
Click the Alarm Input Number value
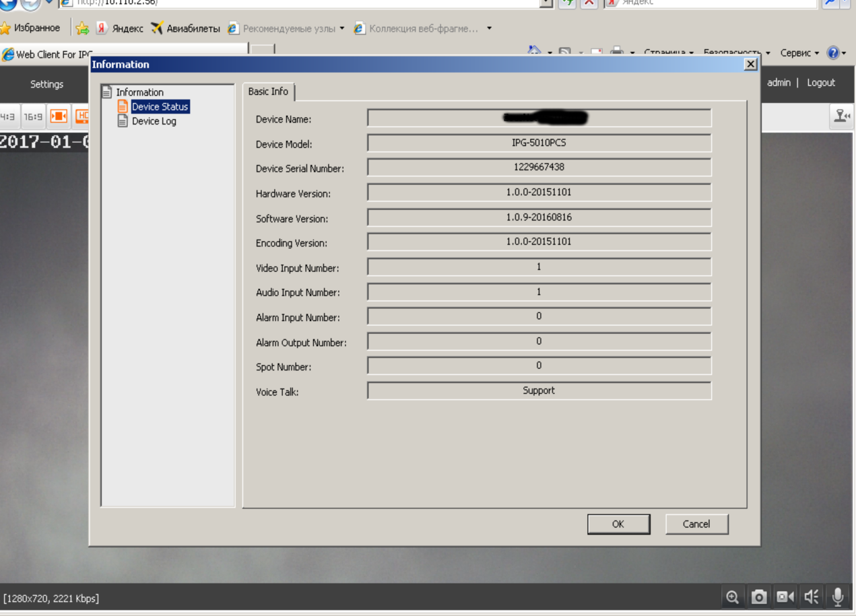(x=539, y=316)
